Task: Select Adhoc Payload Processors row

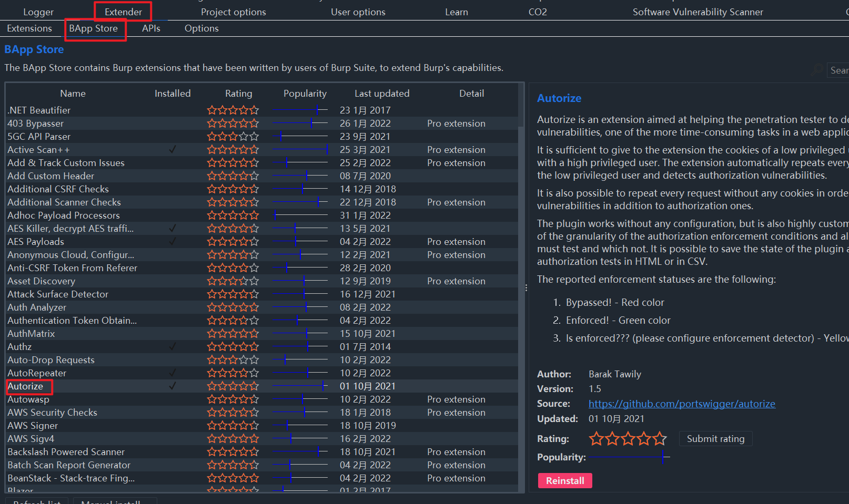Action: [x=261, y=215]
